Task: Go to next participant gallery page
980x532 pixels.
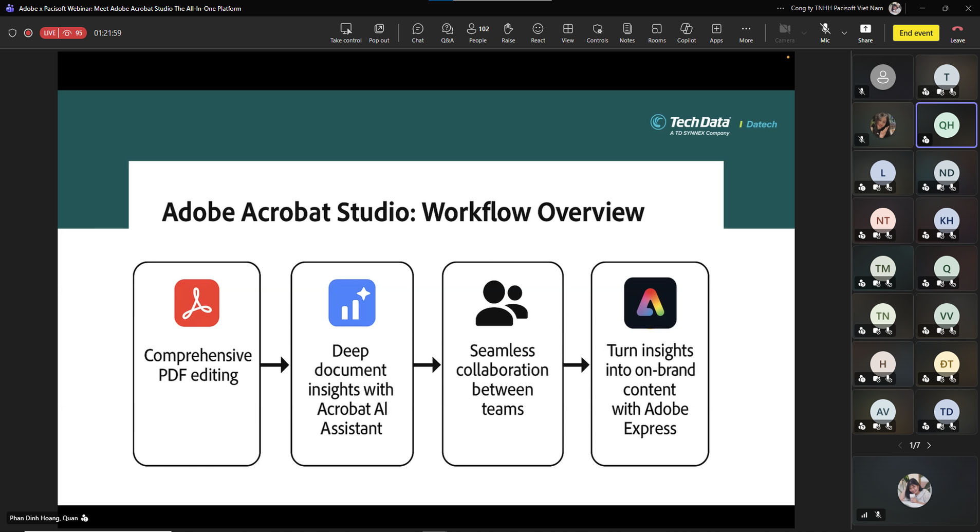Action: point(929,446)
